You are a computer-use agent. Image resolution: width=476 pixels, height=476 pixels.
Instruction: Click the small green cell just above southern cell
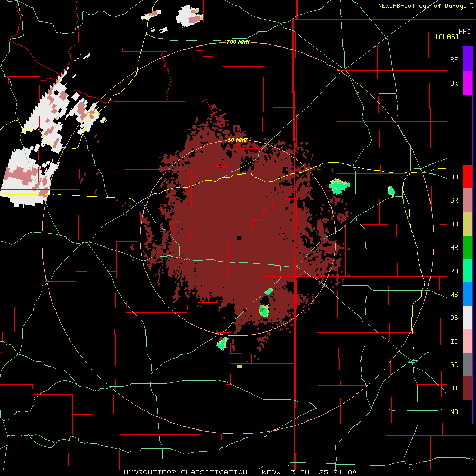coord(269,291)
